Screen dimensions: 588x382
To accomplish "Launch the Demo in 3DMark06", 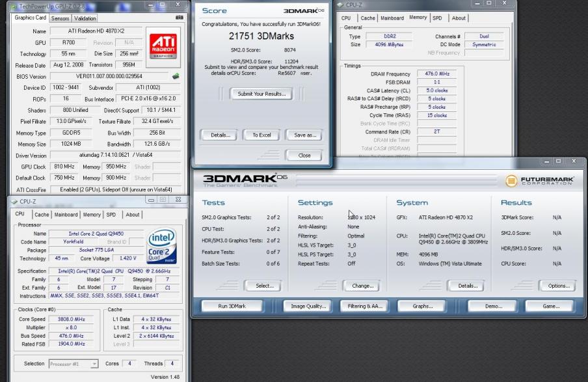I will tap(493, 307).
